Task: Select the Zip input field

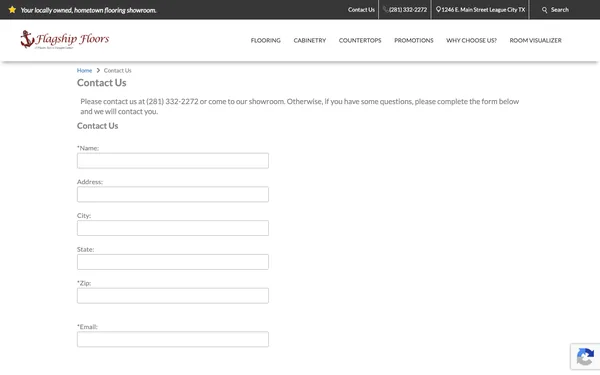Action: pyautogui.click(x=173, y=296)
